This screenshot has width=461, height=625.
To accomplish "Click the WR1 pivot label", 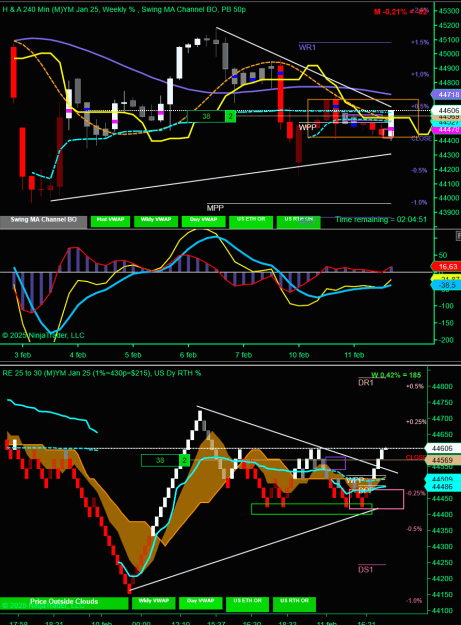I will pyautogui.click(x=307, y=47).
